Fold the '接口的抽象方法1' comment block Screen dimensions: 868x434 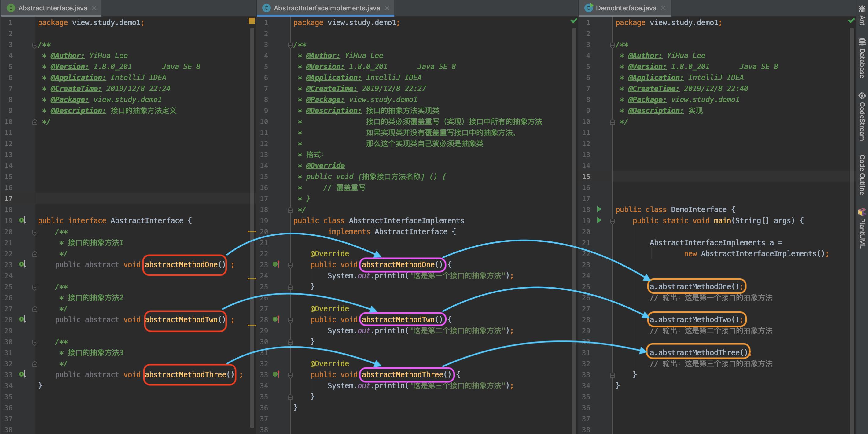(x=34, y=232)
